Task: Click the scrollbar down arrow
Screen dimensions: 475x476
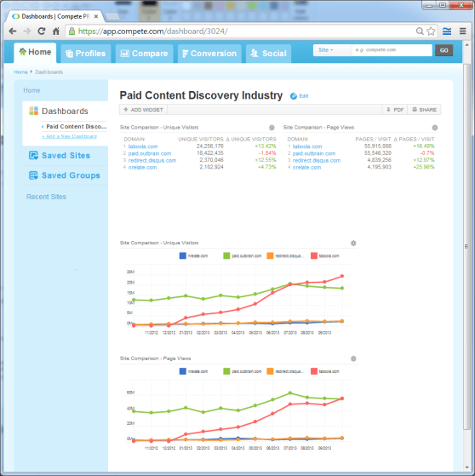Action: [x=466, y=467]
